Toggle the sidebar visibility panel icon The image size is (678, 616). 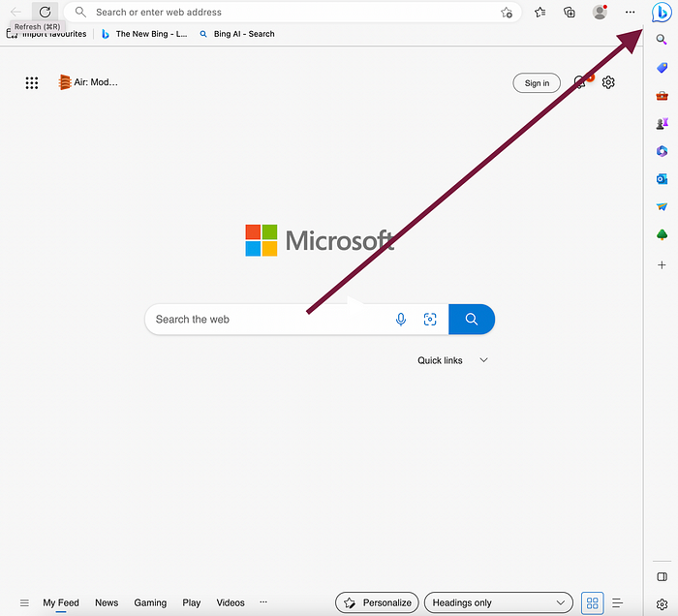[662, 576]
